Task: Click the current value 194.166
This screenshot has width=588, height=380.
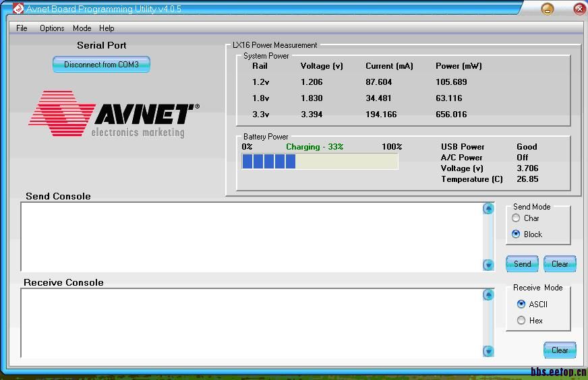Action: 381,114
